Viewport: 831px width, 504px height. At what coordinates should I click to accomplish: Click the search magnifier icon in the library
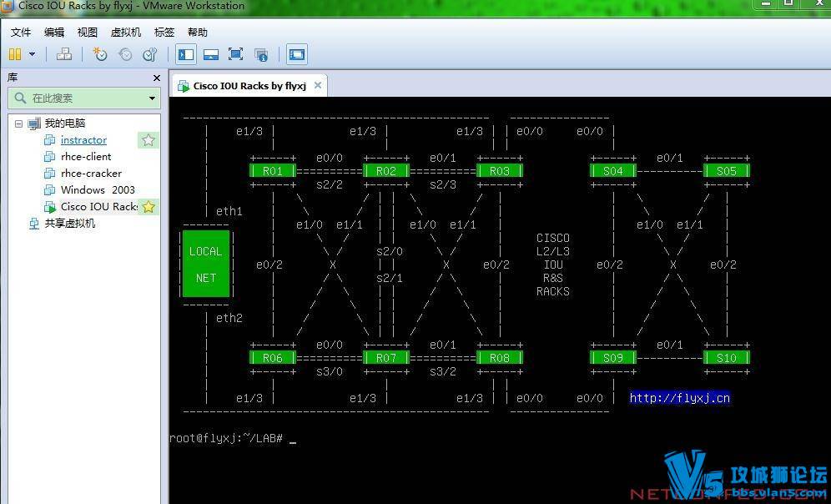(20, 98)
